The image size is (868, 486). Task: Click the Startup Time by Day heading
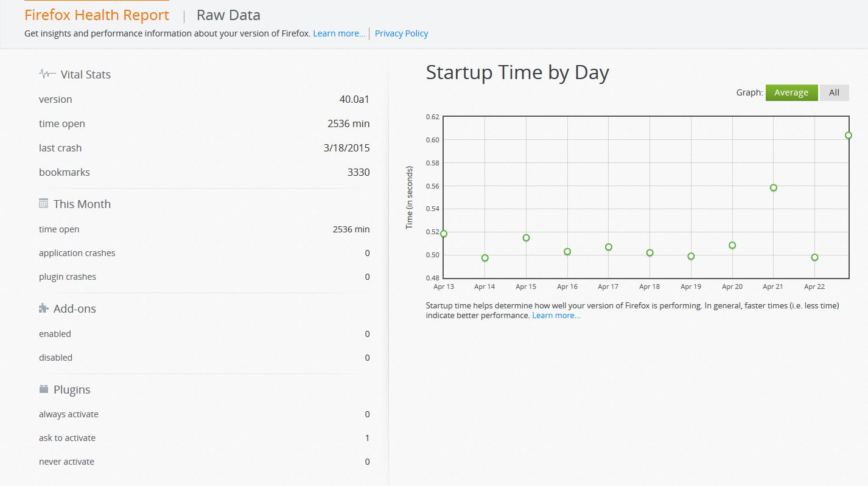coord(517,72)
